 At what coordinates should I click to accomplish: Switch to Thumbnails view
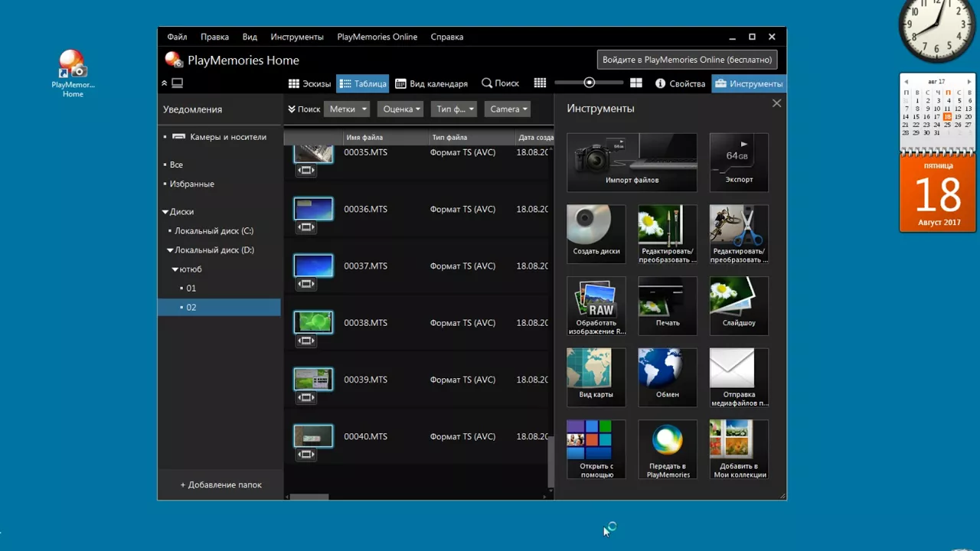[x=309, y=83]
